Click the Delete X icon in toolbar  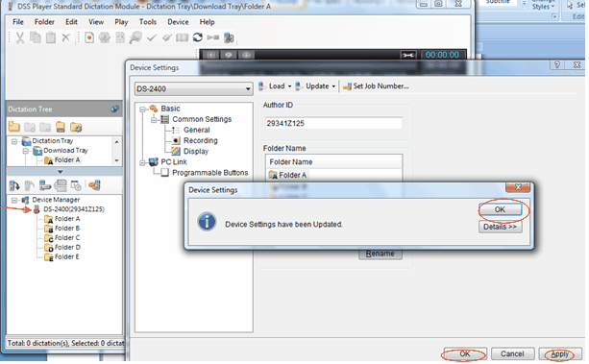(65, 37)
